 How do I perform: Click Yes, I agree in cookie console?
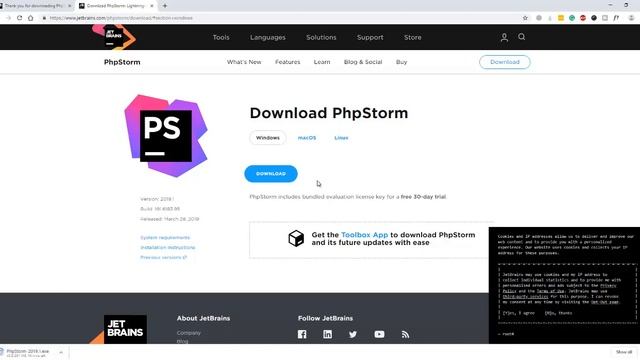518,313
